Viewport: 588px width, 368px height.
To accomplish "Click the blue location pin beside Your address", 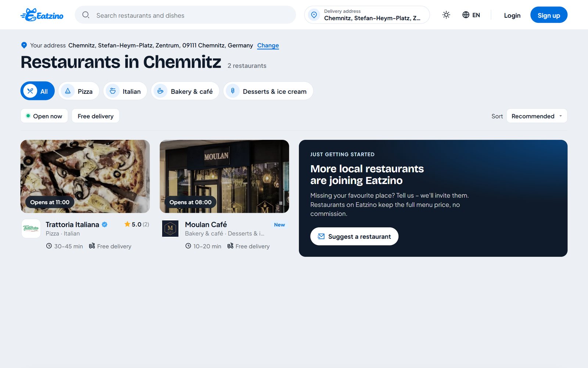I will tap(24, 45).
